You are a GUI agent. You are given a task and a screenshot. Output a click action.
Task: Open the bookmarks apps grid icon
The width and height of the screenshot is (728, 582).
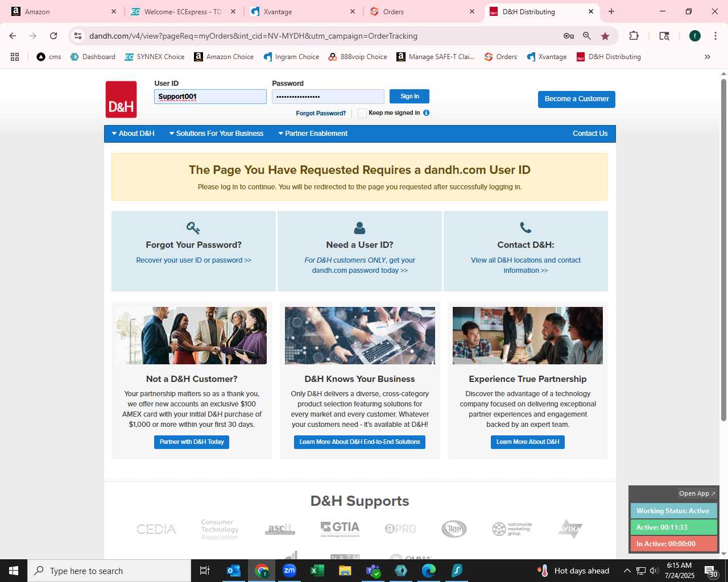[x=15, y=57]
